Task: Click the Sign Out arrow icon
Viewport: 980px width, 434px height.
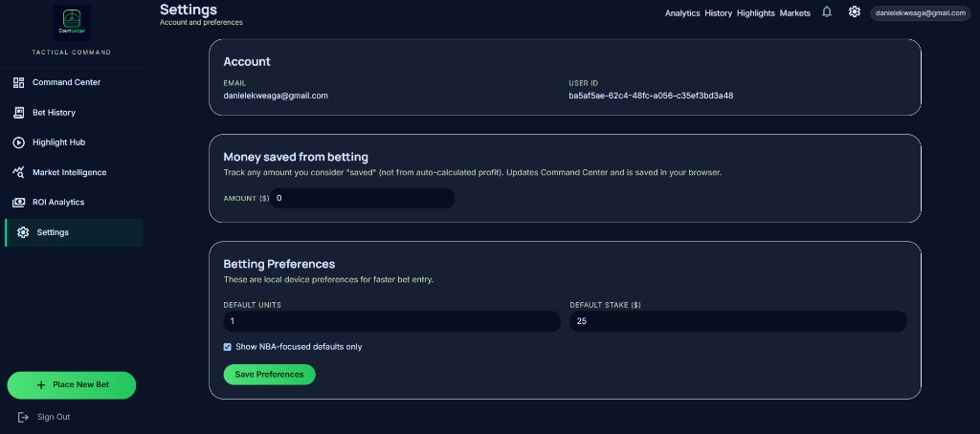Action: [x=23, y=417]
